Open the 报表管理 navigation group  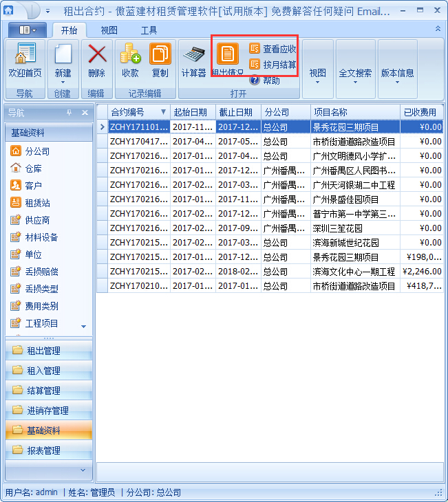[x=43, y=450]
